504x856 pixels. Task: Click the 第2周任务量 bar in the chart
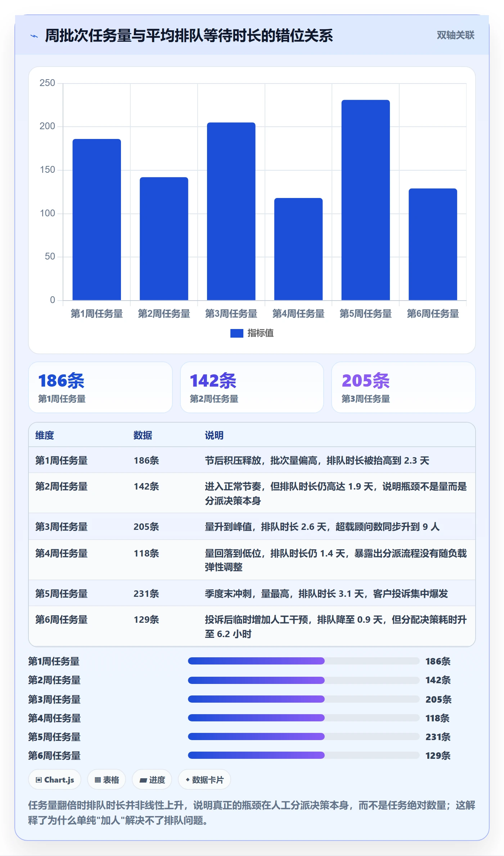tap(164, 239)
